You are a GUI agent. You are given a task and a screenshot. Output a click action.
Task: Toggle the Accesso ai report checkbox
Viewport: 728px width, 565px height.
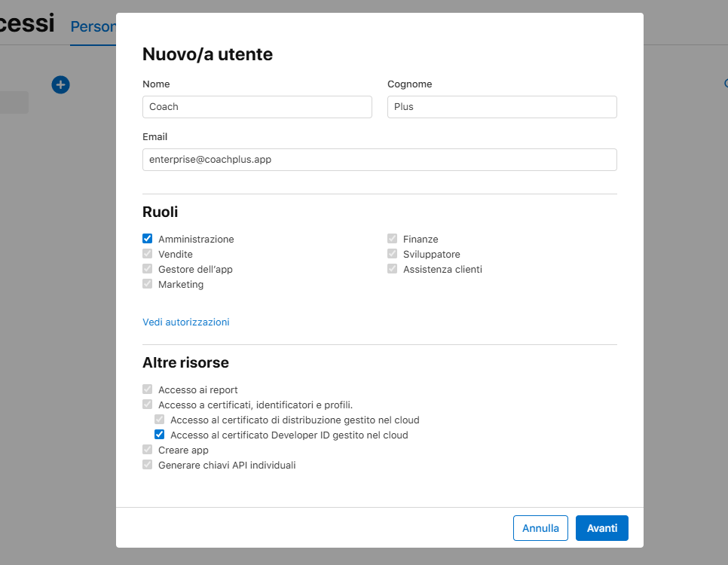point(148,389)
